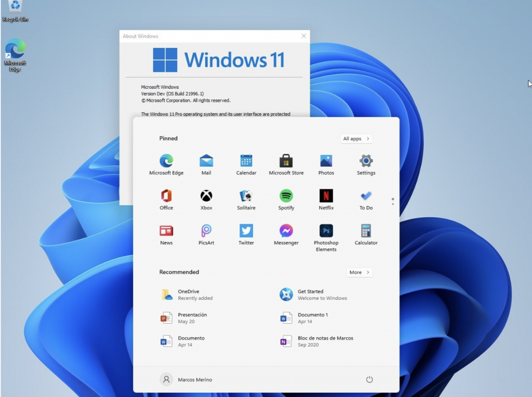Open the To Do app
The image size is (532, 397).
366,200
